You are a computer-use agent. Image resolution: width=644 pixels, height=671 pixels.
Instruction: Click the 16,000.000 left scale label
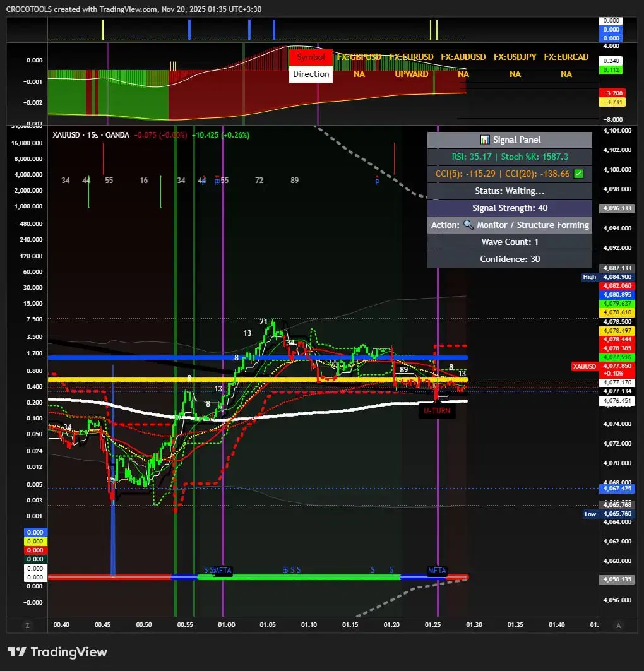(27, 143)
